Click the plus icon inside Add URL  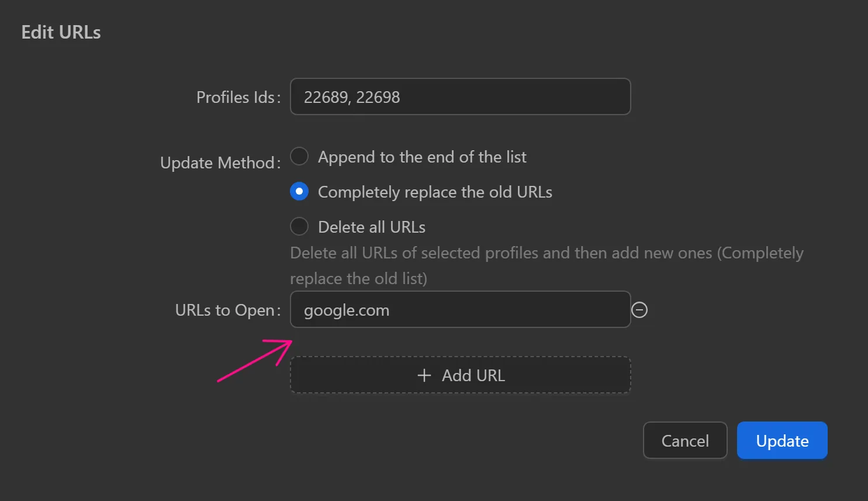point(424,375)
